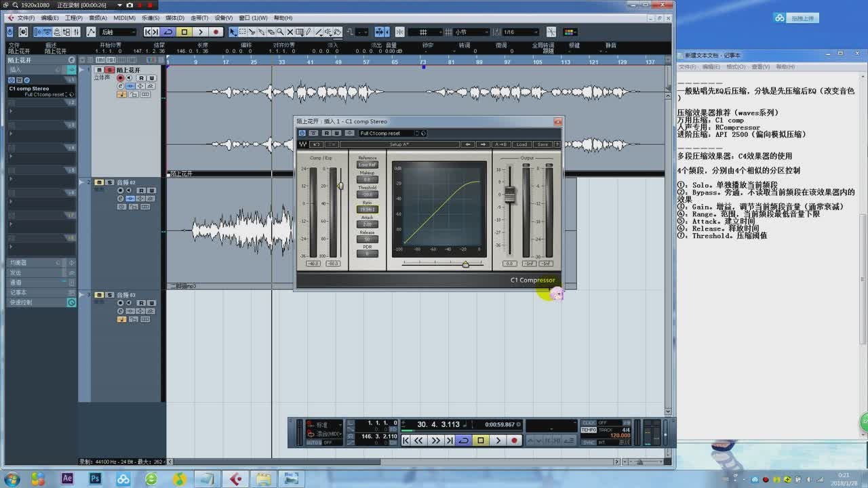This screenshot has width=868, height=488.
Task: Start playback from transport panel
Action: [498, 440]
